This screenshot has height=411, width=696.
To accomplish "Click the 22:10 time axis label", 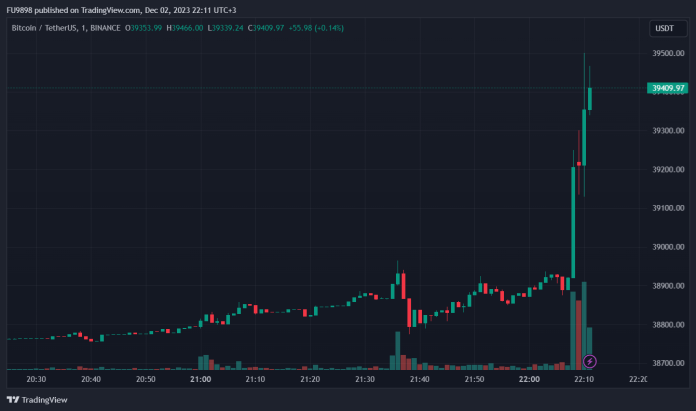I will (585, 380).
